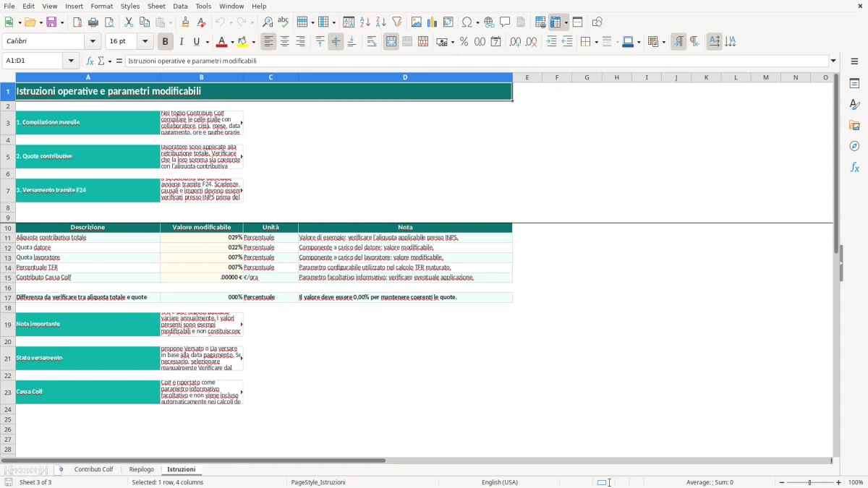Click the Print icon
This screenshot has width=868, height=488.
coord(93,22)
